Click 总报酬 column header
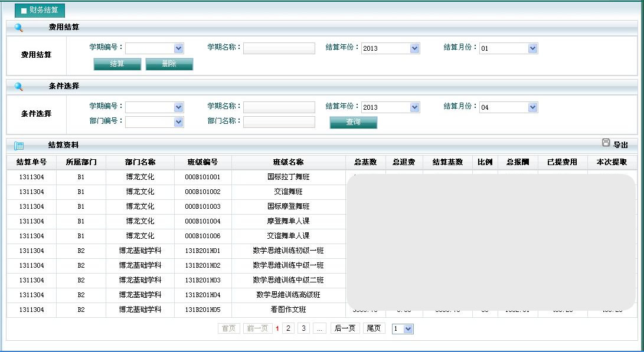This screenshot has width=644, height=352. tap(518, 162)
